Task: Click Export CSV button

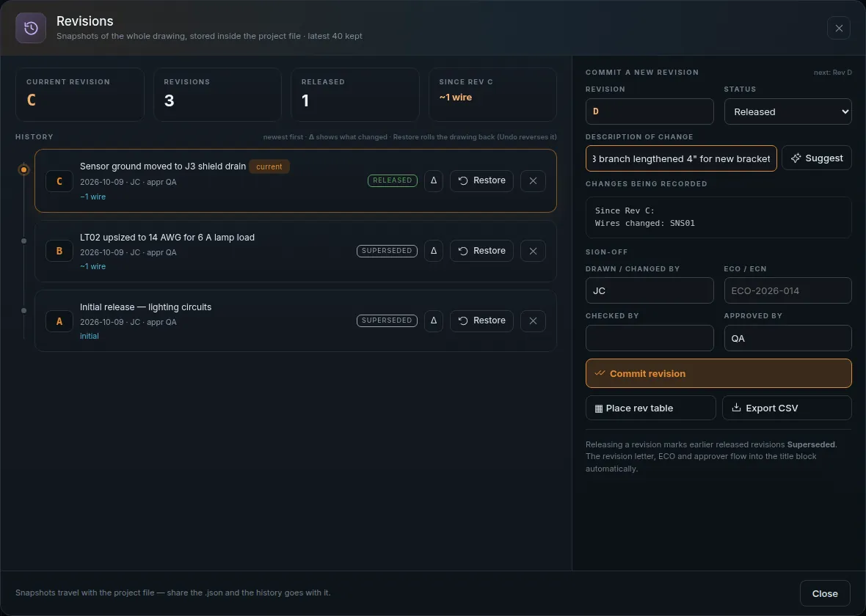Action: pos(787,408)
